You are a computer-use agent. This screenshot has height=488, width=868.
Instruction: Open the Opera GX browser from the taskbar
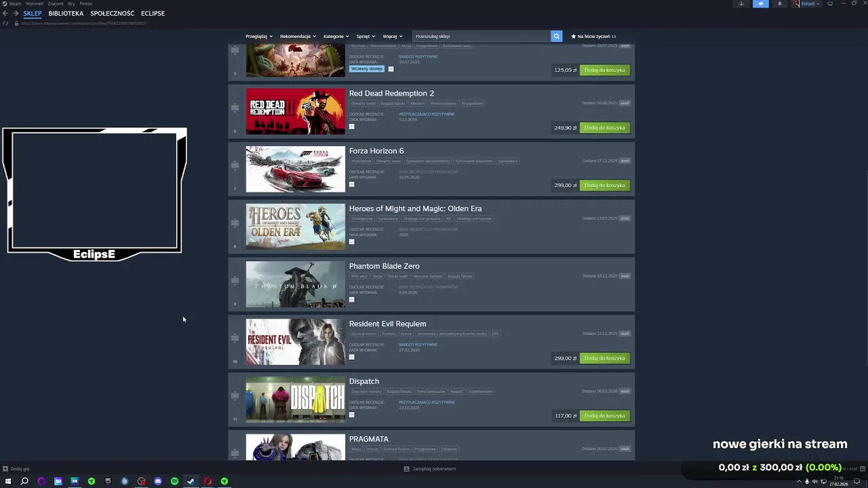(208, 481)
